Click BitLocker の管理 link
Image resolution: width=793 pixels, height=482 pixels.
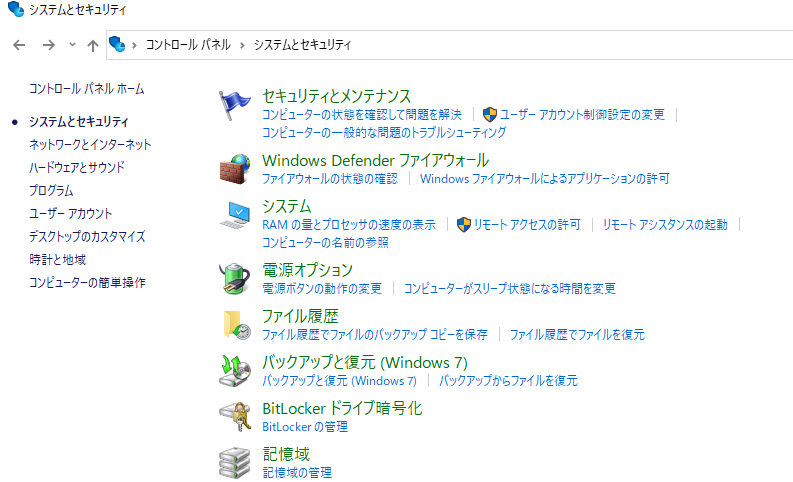(305, 427)
